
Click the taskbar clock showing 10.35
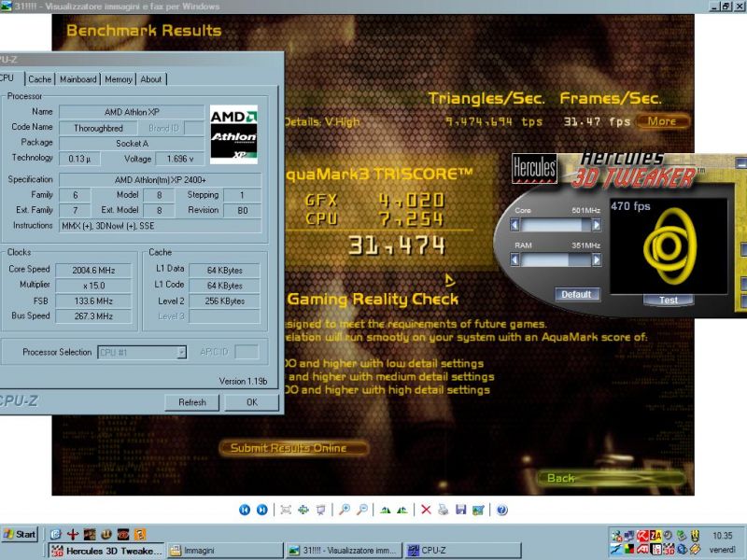click(x=722, y=536)
